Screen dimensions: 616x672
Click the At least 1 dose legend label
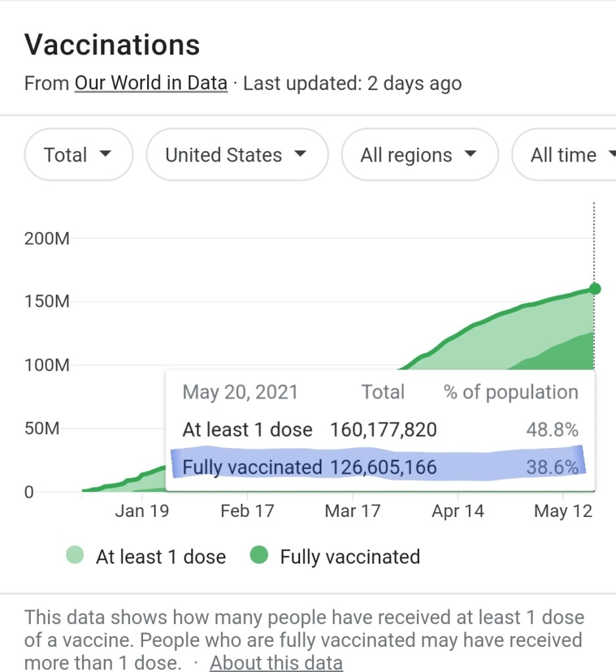click(x=161, y=557)
